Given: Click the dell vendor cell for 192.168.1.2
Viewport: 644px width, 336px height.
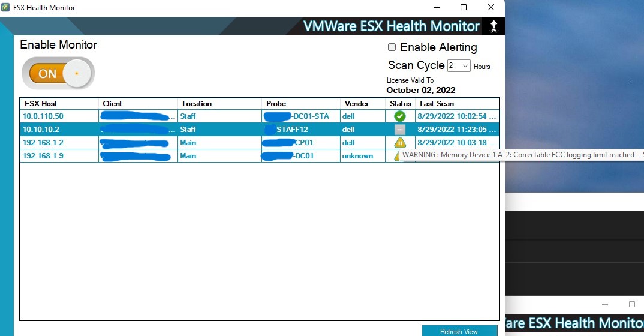Looking at the screenshot, I should pyautogui.click(x=363, y=143).
